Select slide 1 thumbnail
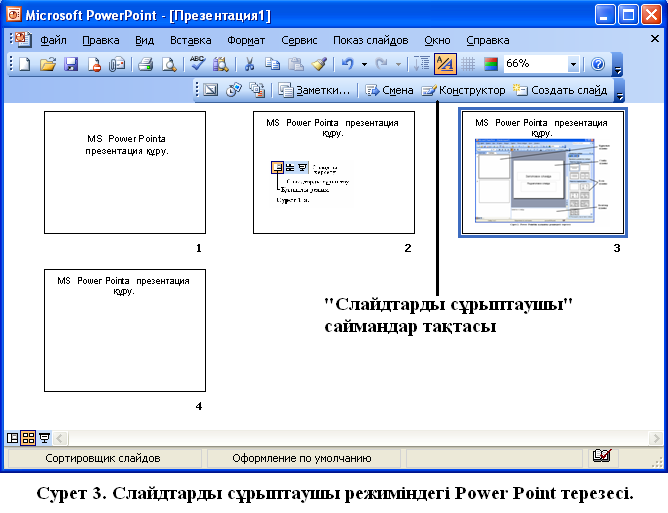This screenshot has height=513, width=668. pyautogui.click(x=125, y=173)
